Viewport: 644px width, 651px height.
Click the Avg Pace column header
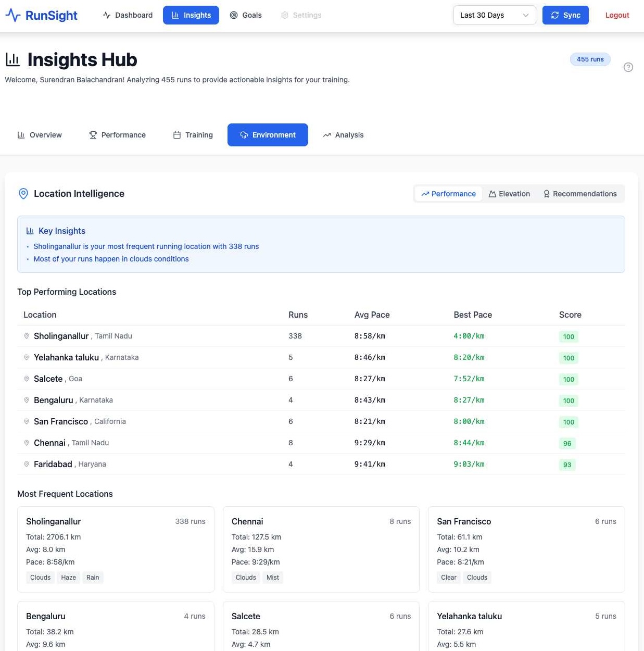[x=372, y=315]
